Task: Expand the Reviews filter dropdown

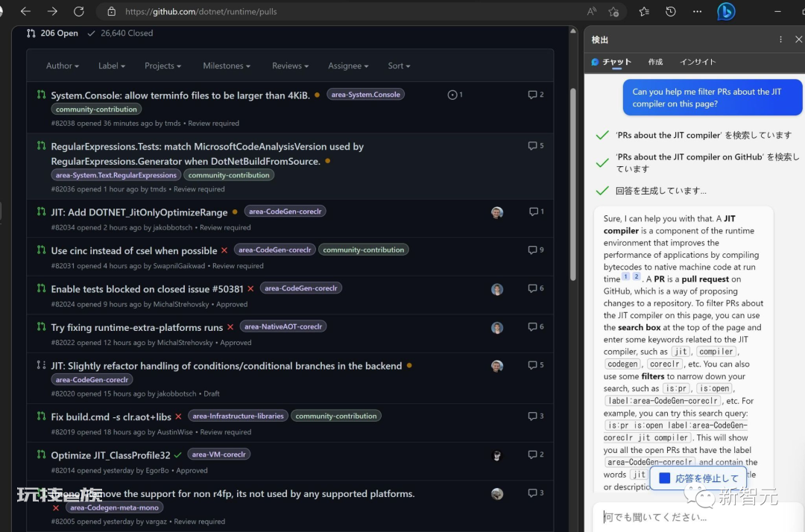Action: tap(290, 66)
